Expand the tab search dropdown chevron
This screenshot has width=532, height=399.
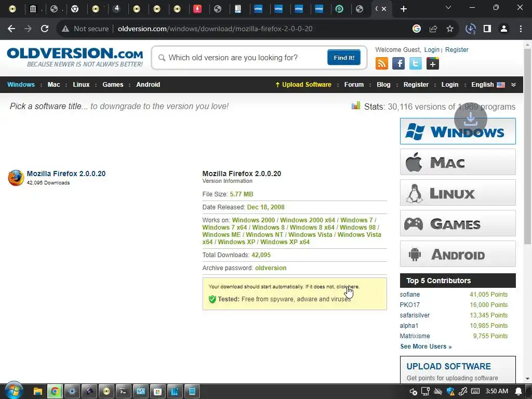point(448,7)
